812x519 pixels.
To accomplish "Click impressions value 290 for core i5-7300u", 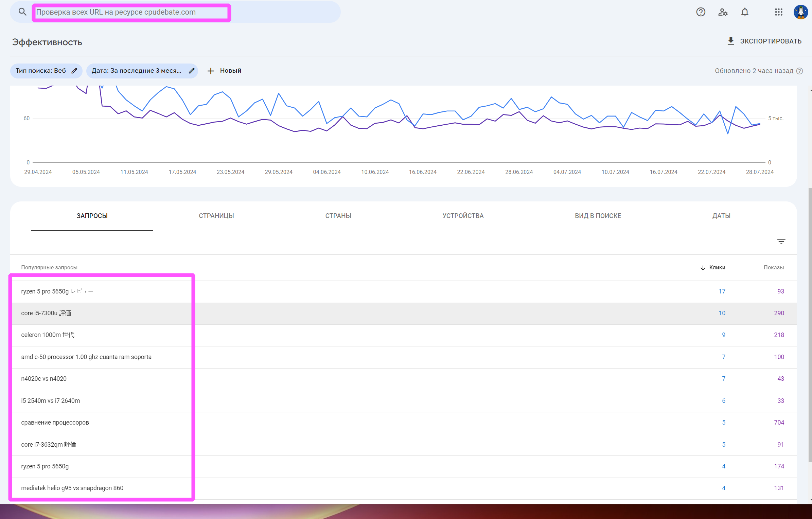I will point(779,313).
